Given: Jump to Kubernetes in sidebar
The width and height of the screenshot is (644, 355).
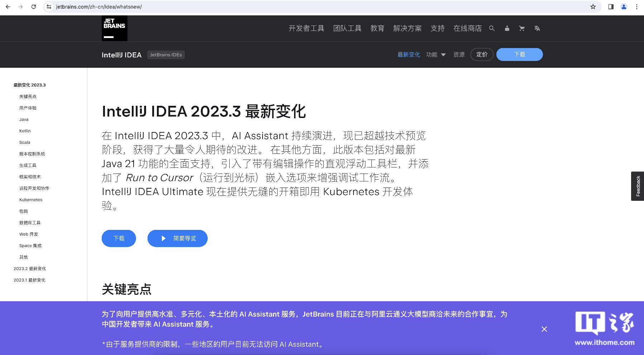Looking at the screenshot, I should pyautogui.click(x=31, y=200).
